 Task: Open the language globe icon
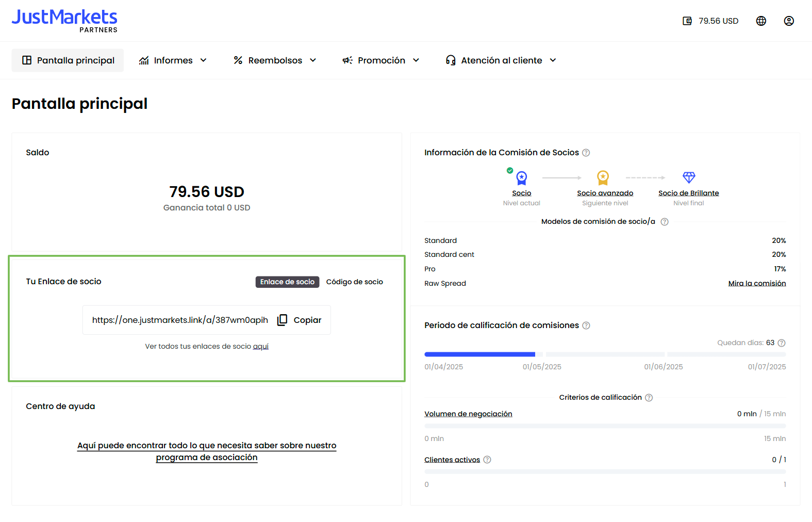tap(761, 21)
